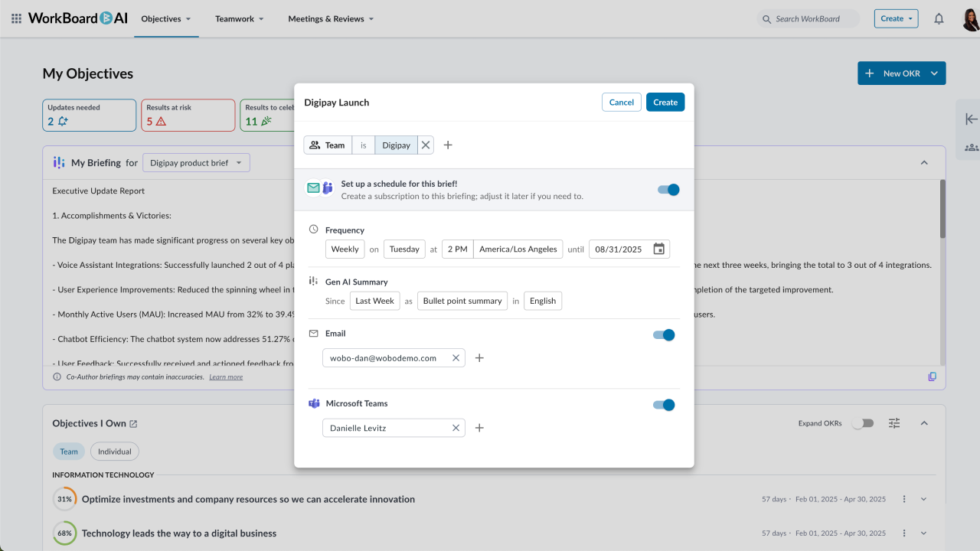Click the Results at risk card

pyautogui.click(x=188, y=115)
